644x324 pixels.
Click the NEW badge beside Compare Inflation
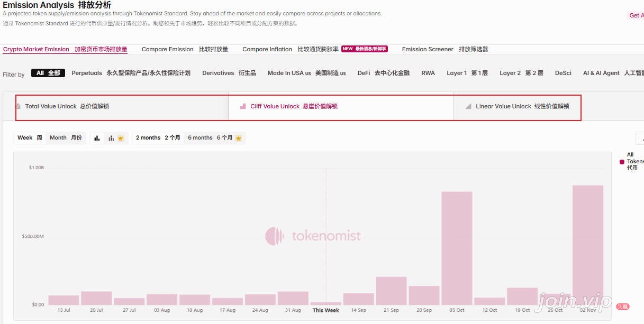pyautogui.click(x=365, y=49)
